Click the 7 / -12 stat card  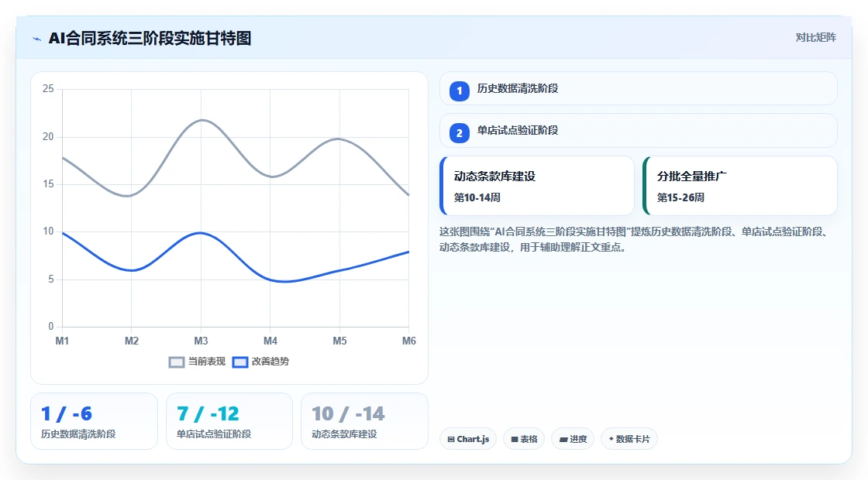(x=229, y=421)
